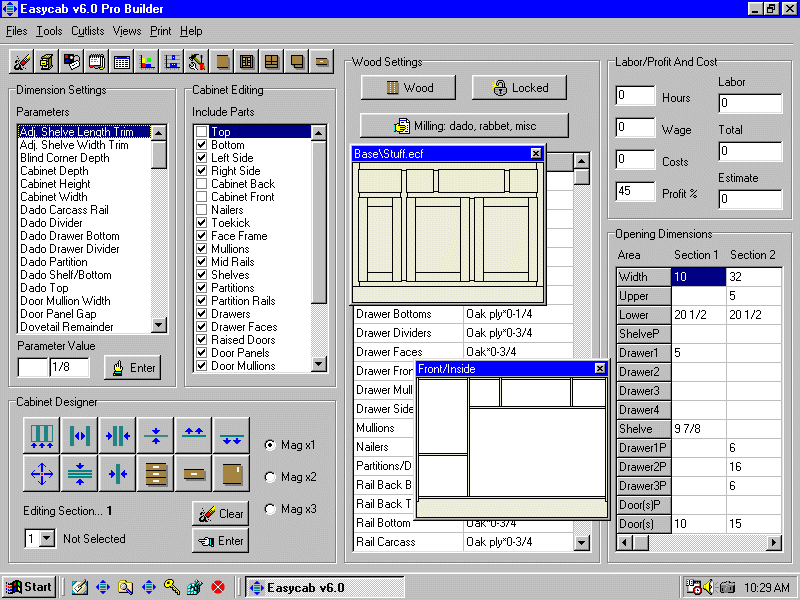This screenshot has height=600, width=800.
Task: Click the Profit % input field
Action: pos(635,192)
